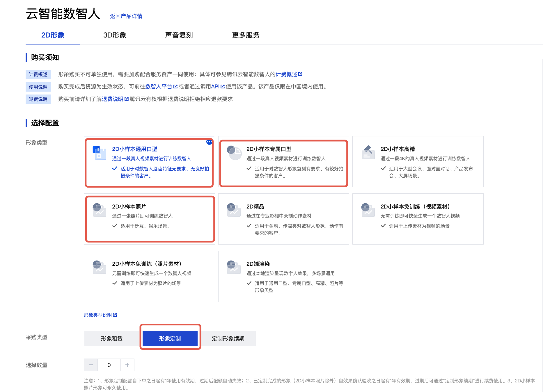Go back via 返回产品详情 link
Viewport: 543px width, 392px height.
[x=126, y=16]
